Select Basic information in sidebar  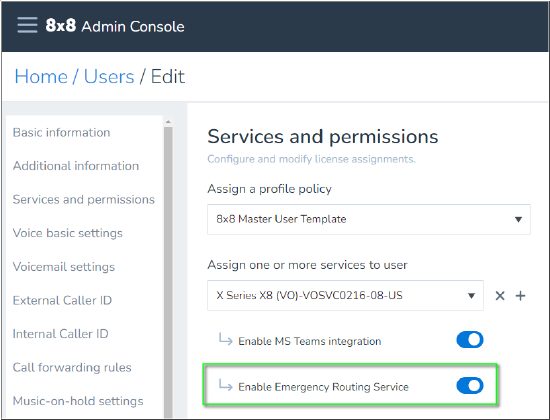[61, 132]
